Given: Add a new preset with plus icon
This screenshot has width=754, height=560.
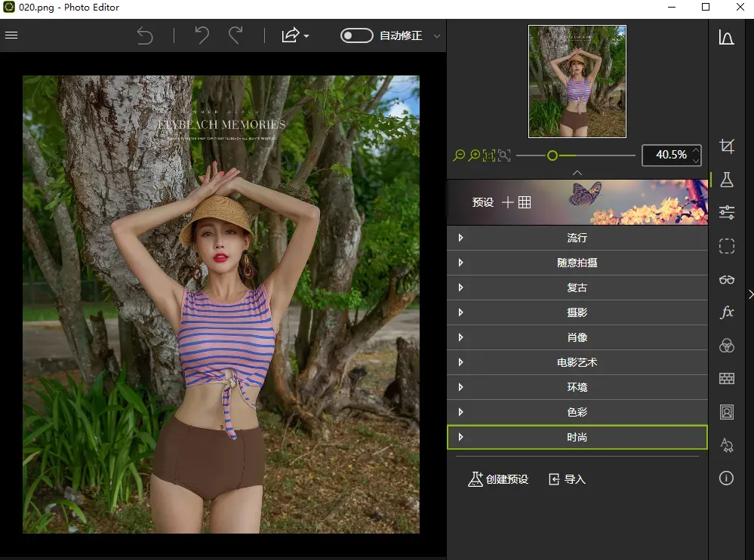Looking at the screenshot, I should point(507,202).
